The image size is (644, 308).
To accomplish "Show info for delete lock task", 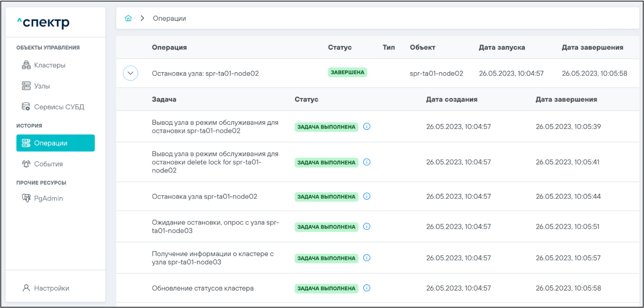I will tap(367, 162).
